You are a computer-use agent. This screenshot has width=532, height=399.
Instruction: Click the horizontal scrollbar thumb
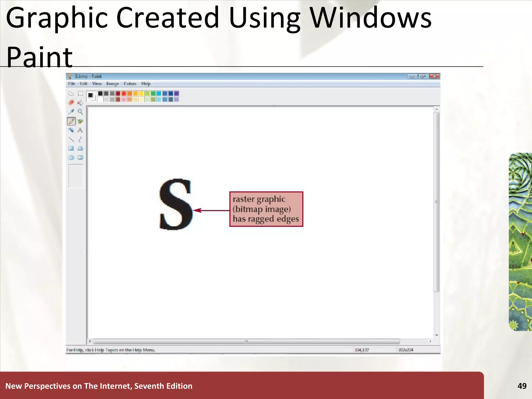[x=246, y=341]
